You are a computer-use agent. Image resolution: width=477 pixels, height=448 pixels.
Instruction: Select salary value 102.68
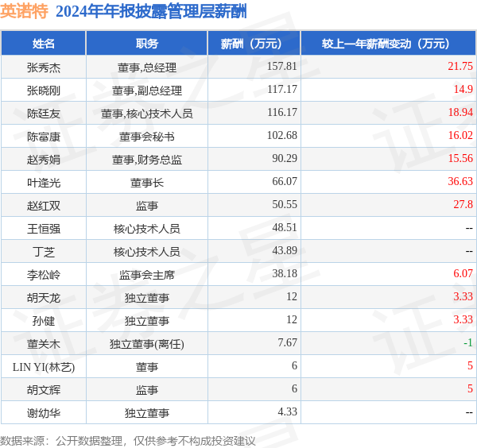281,135
